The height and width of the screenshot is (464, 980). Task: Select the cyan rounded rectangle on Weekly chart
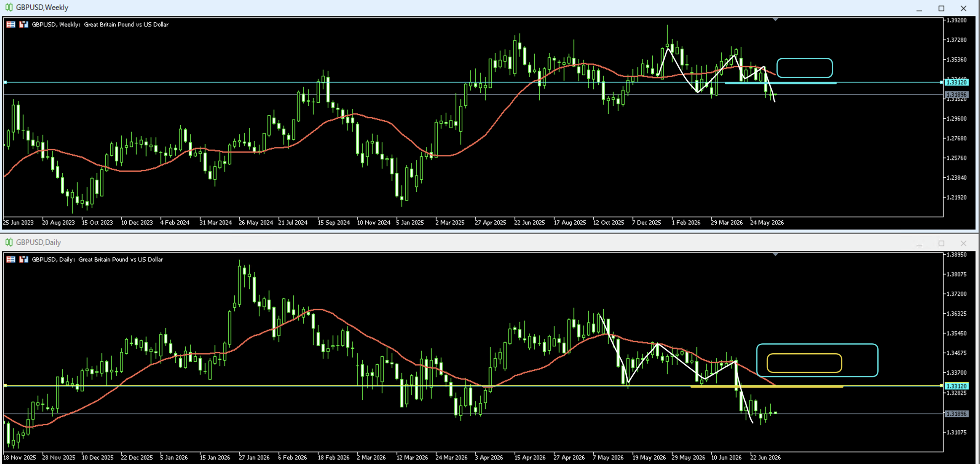[804, 68]
